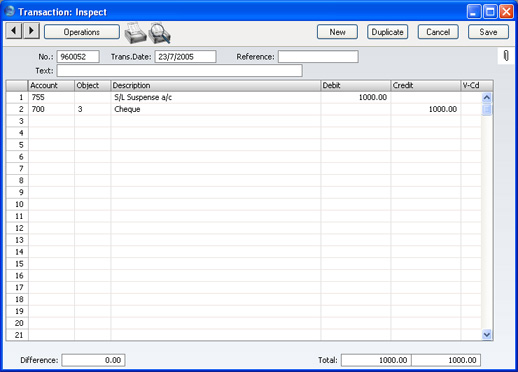Open print preview with magnifier icon
This screenshot has width=518, height=372.
pos(160,33)
